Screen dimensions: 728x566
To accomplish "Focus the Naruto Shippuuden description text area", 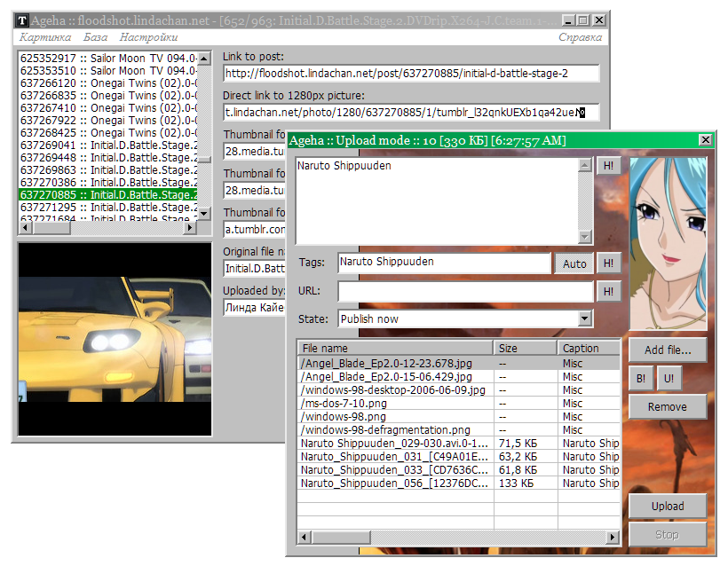I will (x=438, y=200).
